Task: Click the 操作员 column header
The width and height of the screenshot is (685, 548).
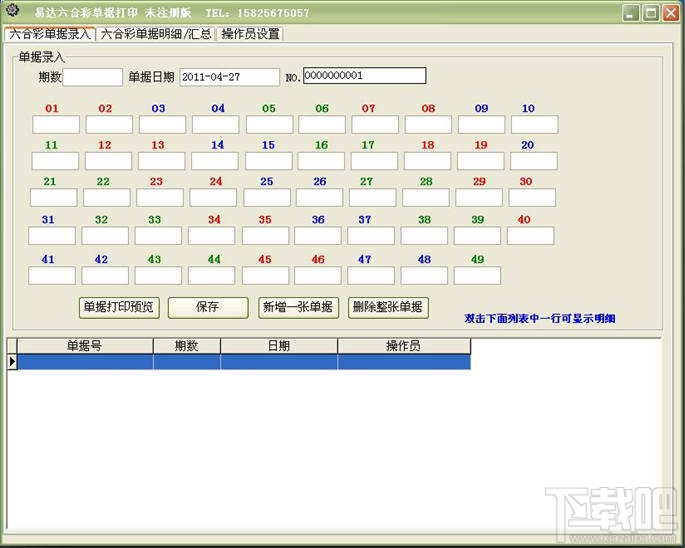Action: [404, 346]
